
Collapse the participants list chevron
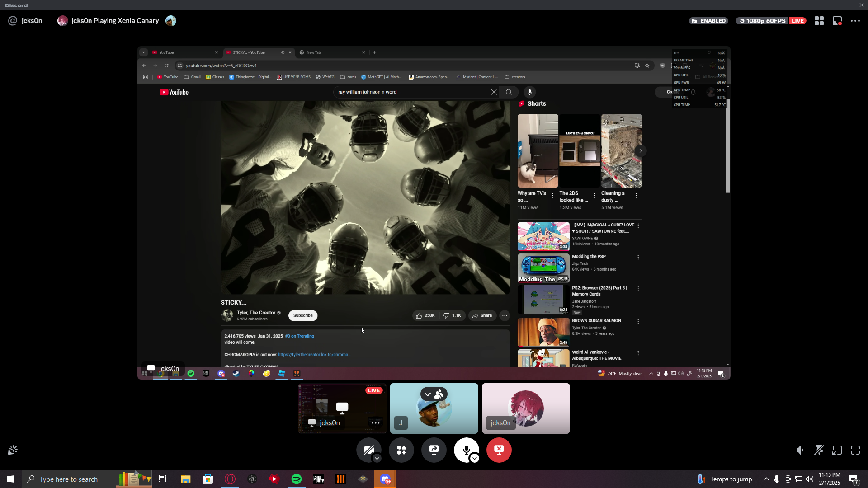click(428, 394)
